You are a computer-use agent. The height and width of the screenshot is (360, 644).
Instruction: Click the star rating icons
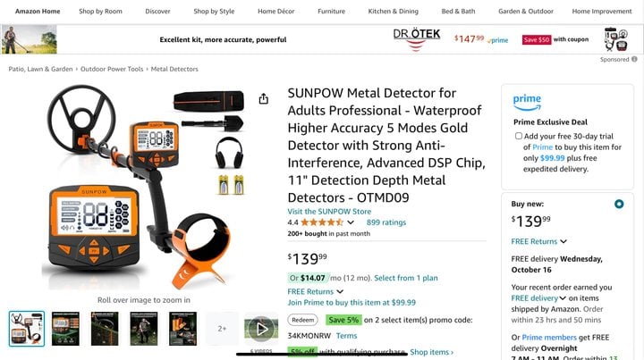[x=322, y=222]
